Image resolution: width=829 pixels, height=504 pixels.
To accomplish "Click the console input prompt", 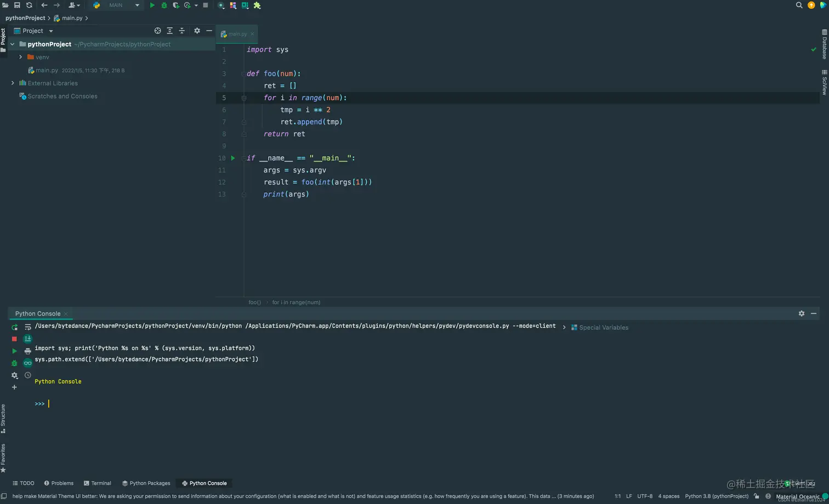I will pyautogui.click(x=49, y=404).
